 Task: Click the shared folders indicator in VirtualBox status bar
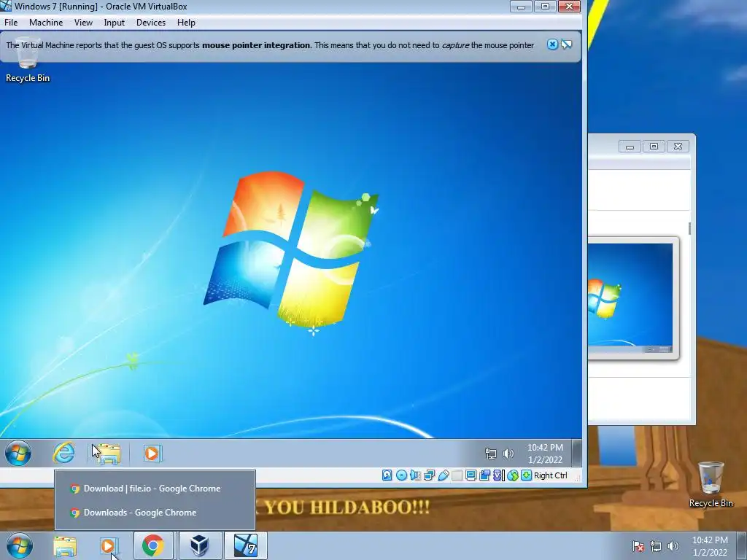[x=457, y=475]
